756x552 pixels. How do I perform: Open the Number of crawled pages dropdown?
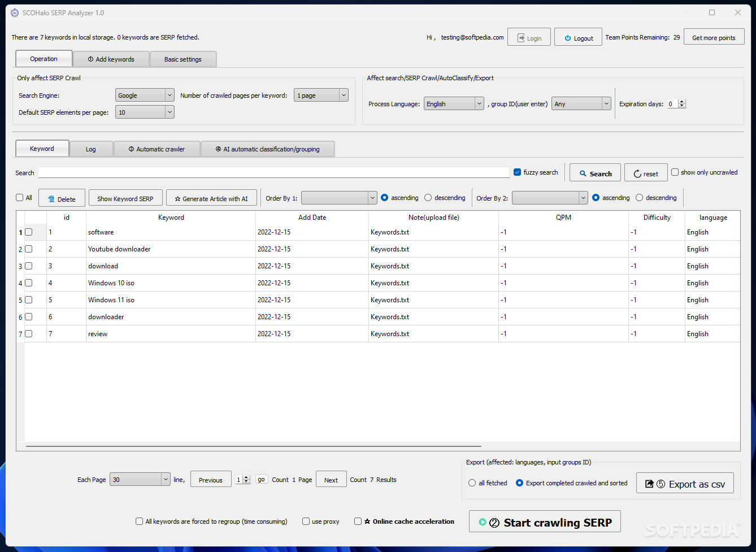(x=321, y=95)
